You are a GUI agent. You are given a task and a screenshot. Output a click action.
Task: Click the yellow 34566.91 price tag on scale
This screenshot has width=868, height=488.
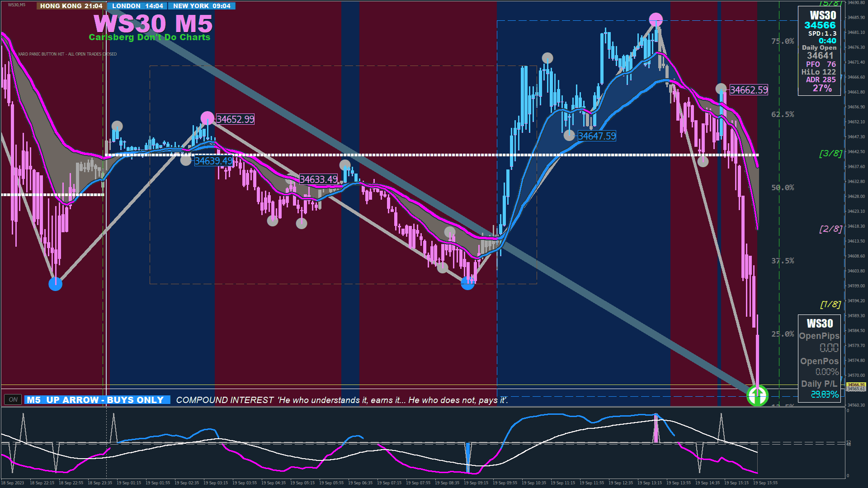(856, 385)
